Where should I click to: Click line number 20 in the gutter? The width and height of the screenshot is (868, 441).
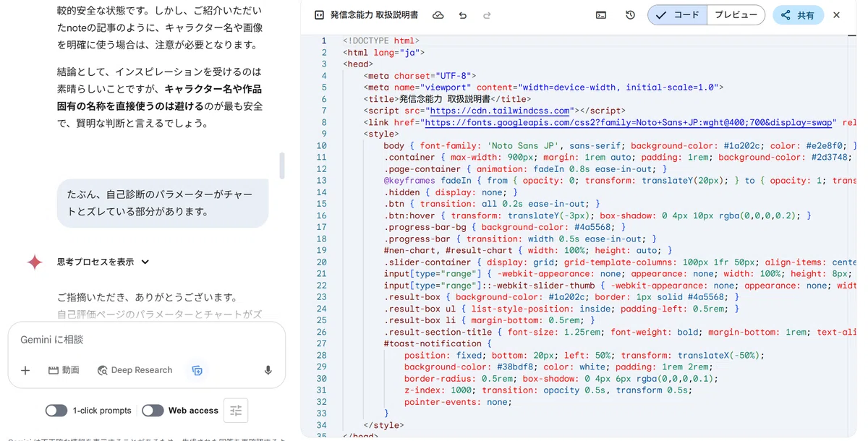tap(321, 262)
